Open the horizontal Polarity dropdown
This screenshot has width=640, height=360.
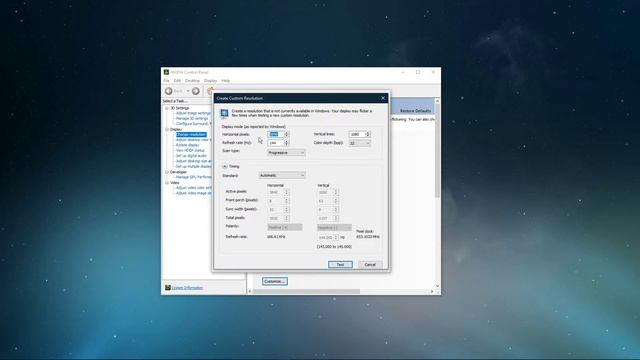(285, 227)
